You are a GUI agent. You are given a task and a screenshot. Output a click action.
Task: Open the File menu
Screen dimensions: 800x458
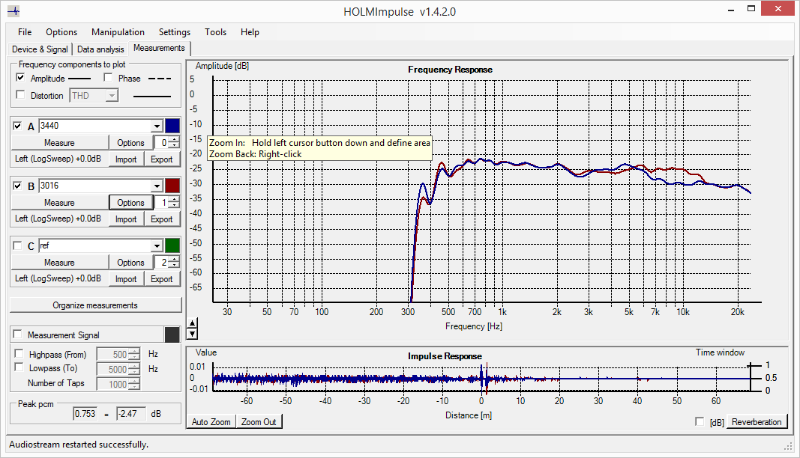[24, 32]
